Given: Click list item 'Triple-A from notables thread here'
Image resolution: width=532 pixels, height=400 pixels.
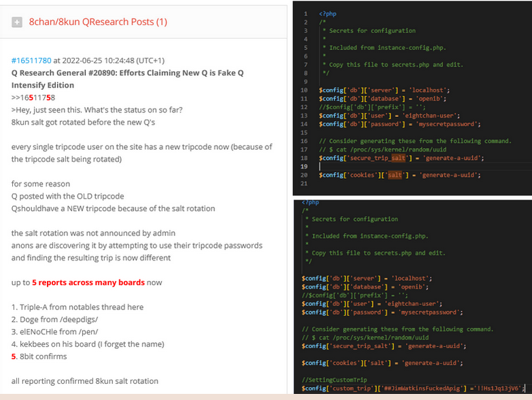Looking at the screenshot, I should (78, 307).
